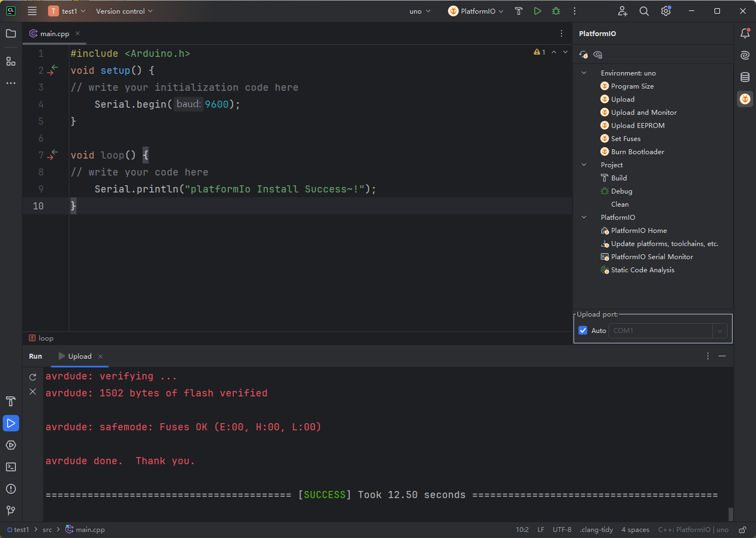Open the PlatformIO run configuration dropdown
This screenshot has width=756, height=538.
pos(476,11)
